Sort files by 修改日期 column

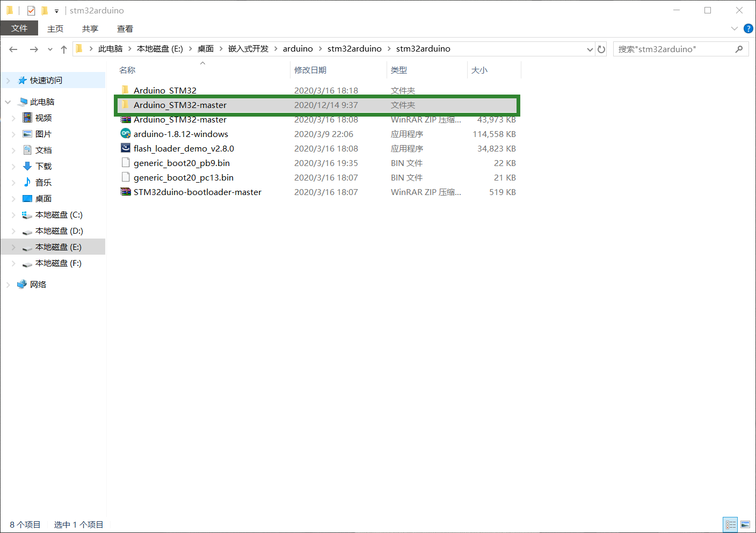(x=310, y=70)
